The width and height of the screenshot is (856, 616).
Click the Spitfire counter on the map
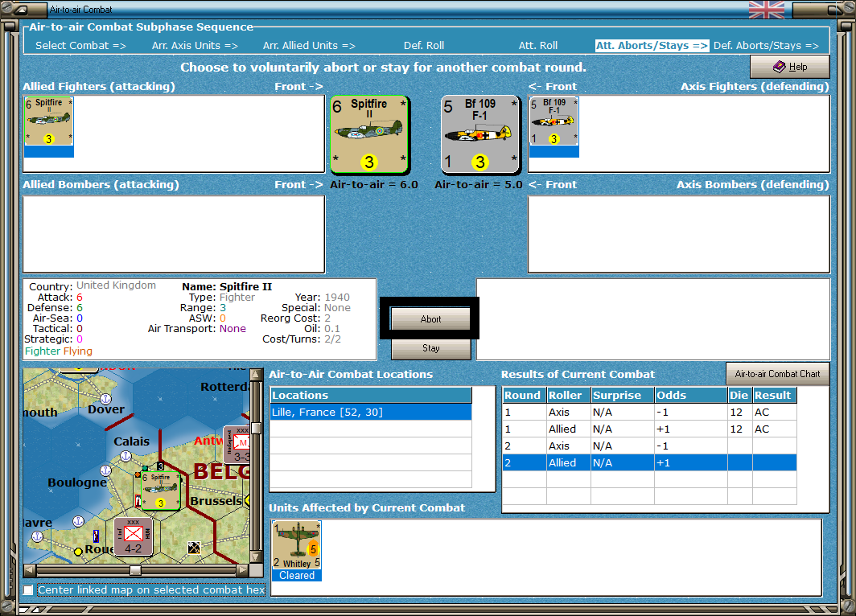coord(161,491)
